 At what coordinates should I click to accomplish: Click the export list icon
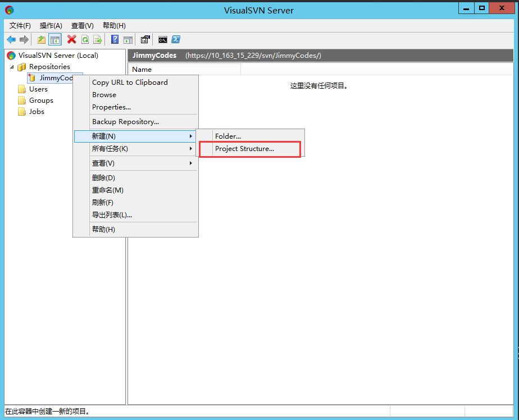pyautogui.click(x=98, y=40)
